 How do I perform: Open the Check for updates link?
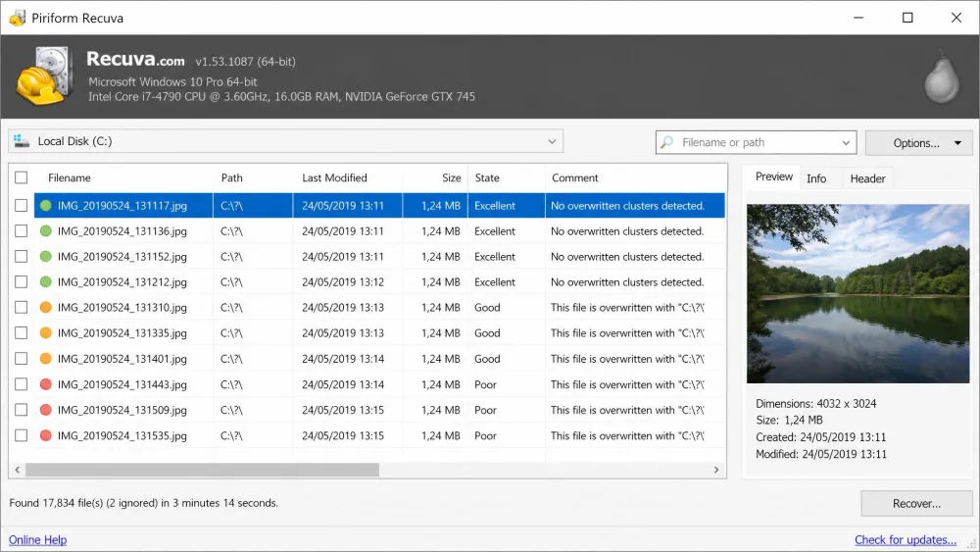(905, 539)
